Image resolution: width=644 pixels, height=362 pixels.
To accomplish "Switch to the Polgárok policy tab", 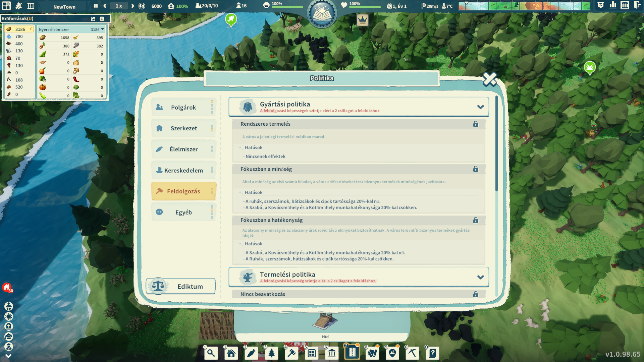I will coord(183,107).
